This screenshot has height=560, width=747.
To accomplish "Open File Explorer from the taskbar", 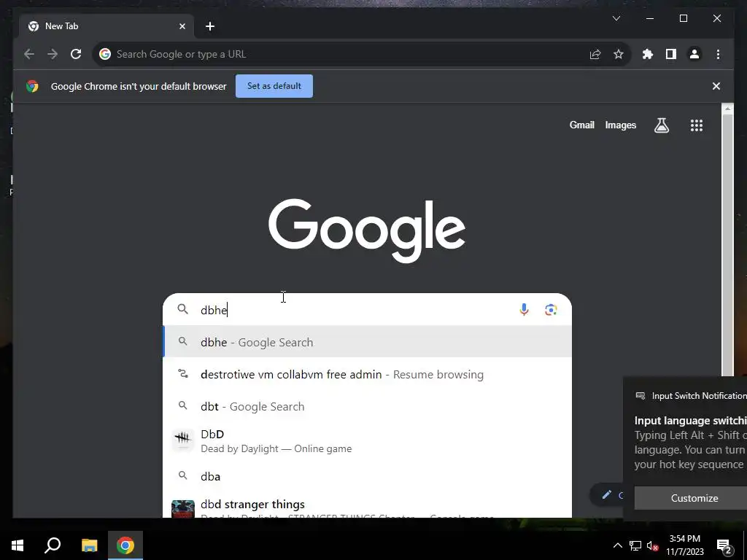I will point(89,545).
